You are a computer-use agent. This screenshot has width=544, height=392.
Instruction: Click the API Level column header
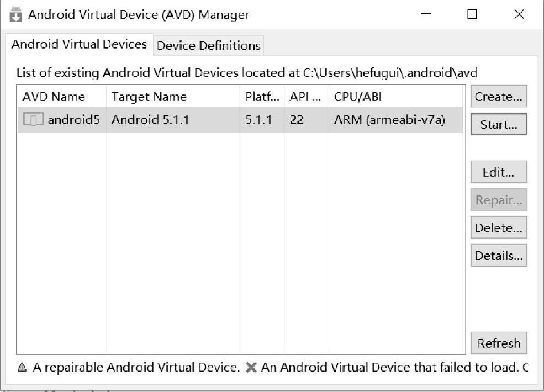(306, 97)
